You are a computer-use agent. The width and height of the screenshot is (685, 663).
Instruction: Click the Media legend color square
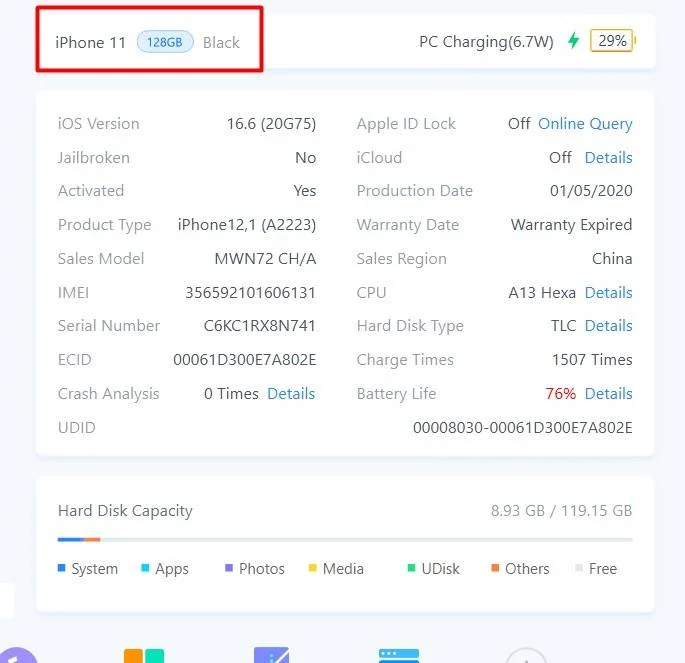click(312, 568)
